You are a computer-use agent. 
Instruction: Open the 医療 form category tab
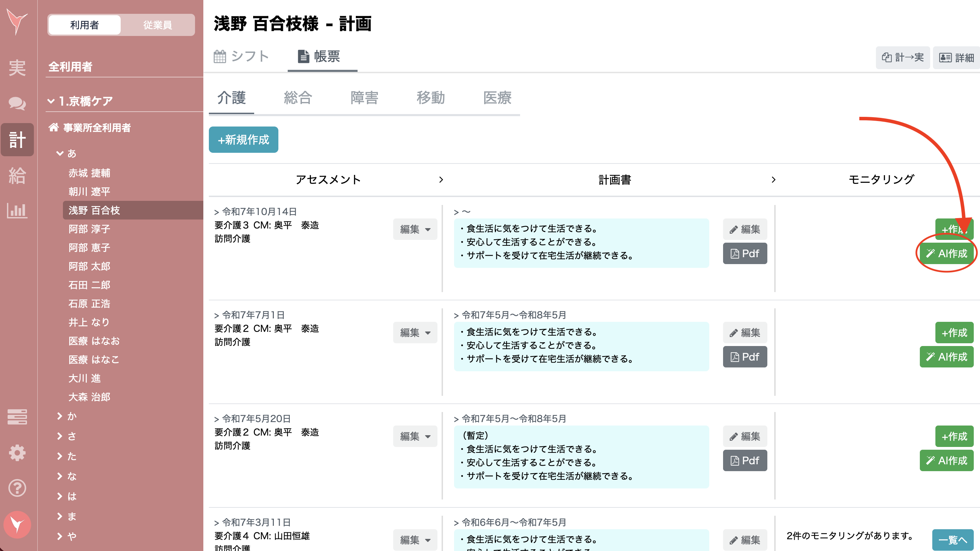497,98
